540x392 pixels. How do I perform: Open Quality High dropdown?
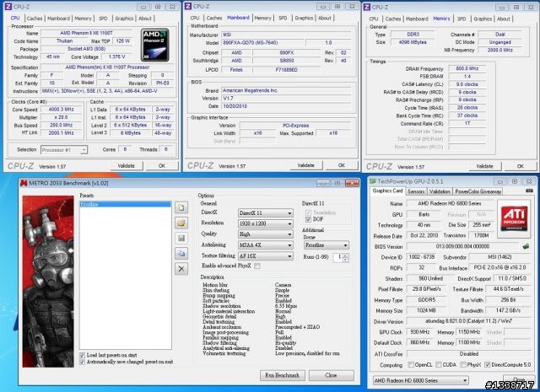pos(266,234)
